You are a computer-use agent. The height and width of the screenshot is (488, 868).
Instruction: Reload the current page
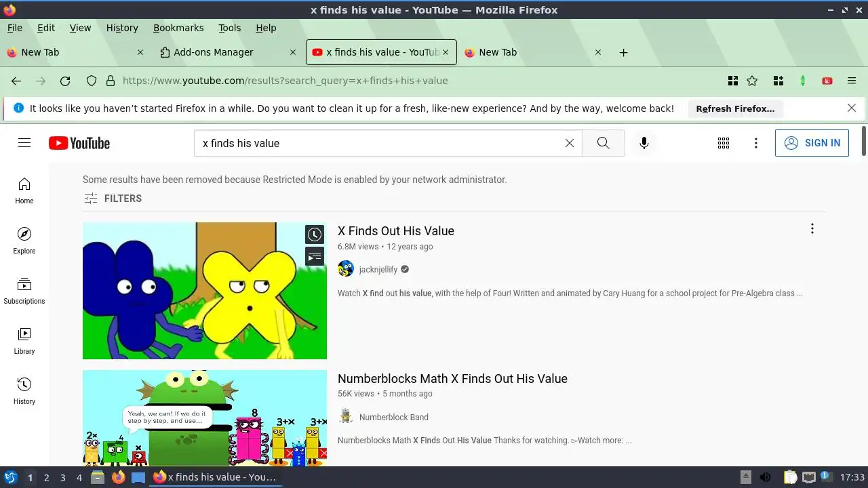tap(65, 81)
